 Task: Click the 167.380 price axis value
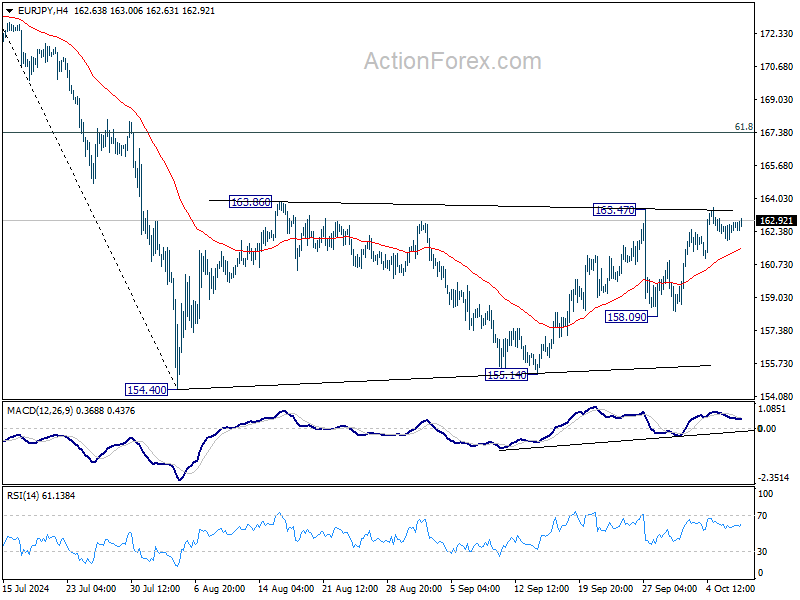[x=776, y=133]
